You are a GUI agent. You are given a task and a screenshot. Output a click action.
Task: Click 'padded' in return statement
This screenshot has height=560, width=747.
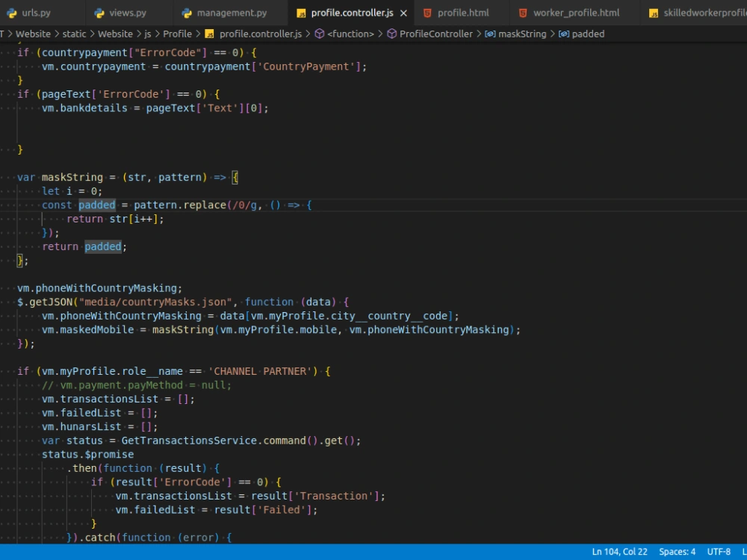(x=103, y=246)
